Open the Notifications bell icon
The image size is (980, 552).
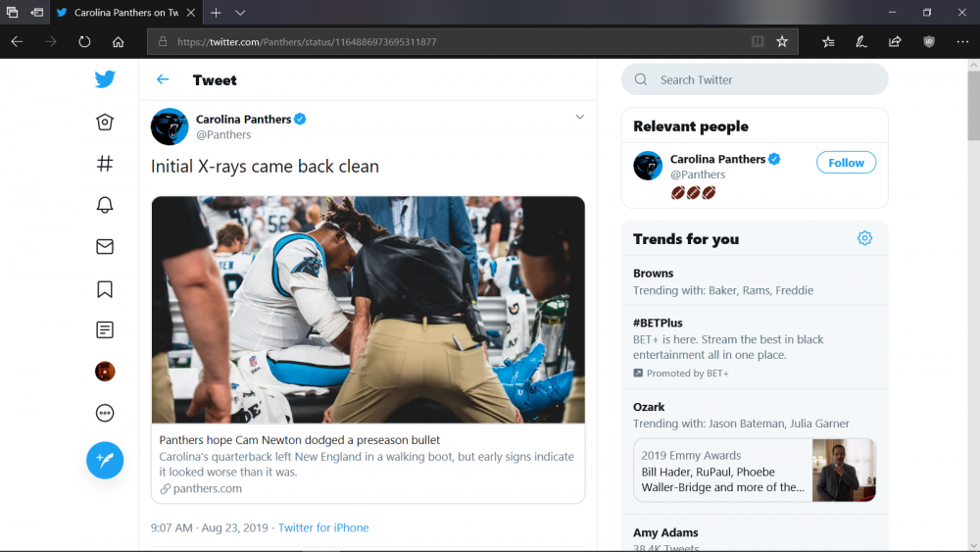pos(105,205)
